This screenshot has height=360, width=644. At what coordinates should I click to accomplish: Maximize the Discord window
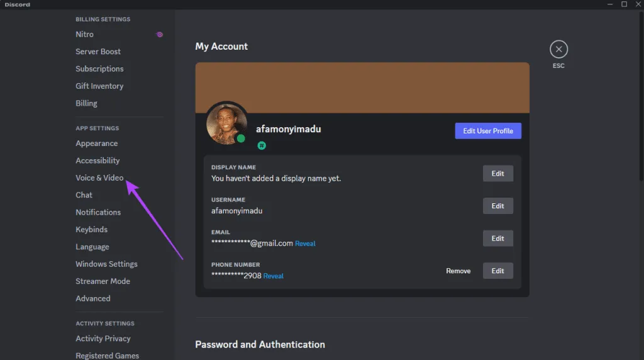pyautogui.click(x=624, y=4)
